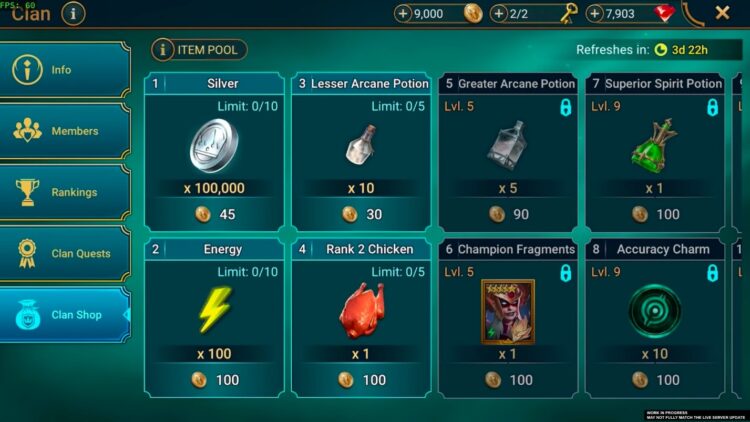Add keys using the plus beside 2/2
750x422 pixels.
(498, 14)
